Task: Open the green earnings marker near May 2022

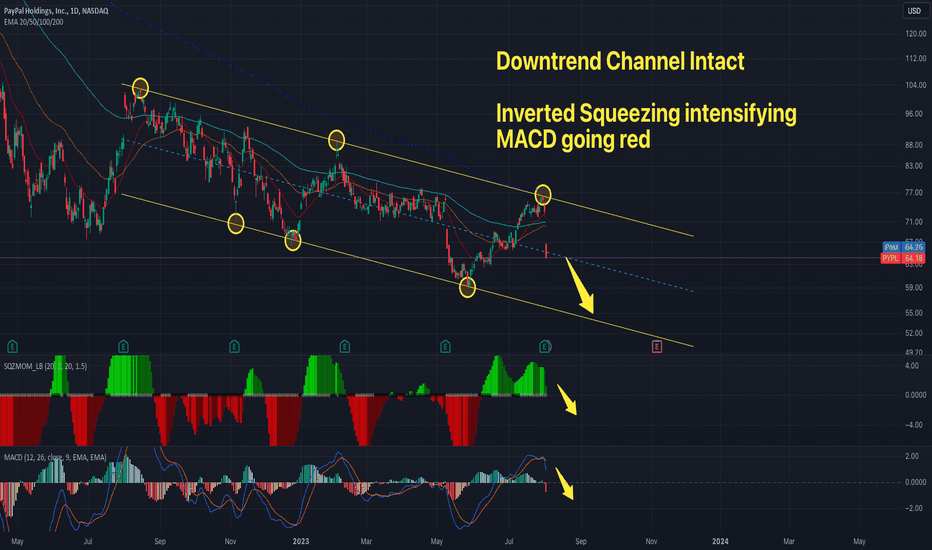Action: tap(12, 347)
